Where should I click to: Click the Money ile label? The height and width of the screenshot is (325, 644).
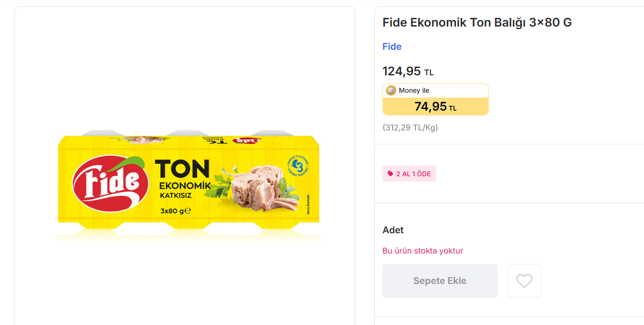coord(414,90)
